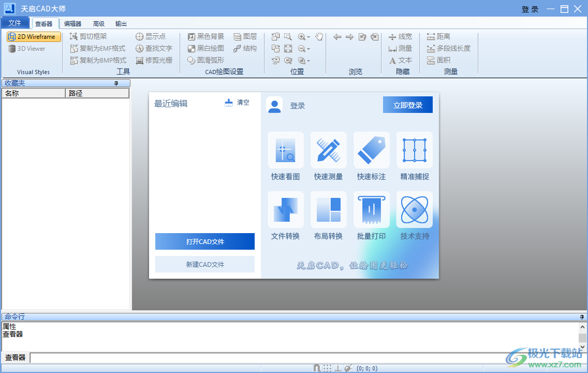The image size is (588, 373).
Task: Open the 结构 structure panel
Action: click(245, 48)
